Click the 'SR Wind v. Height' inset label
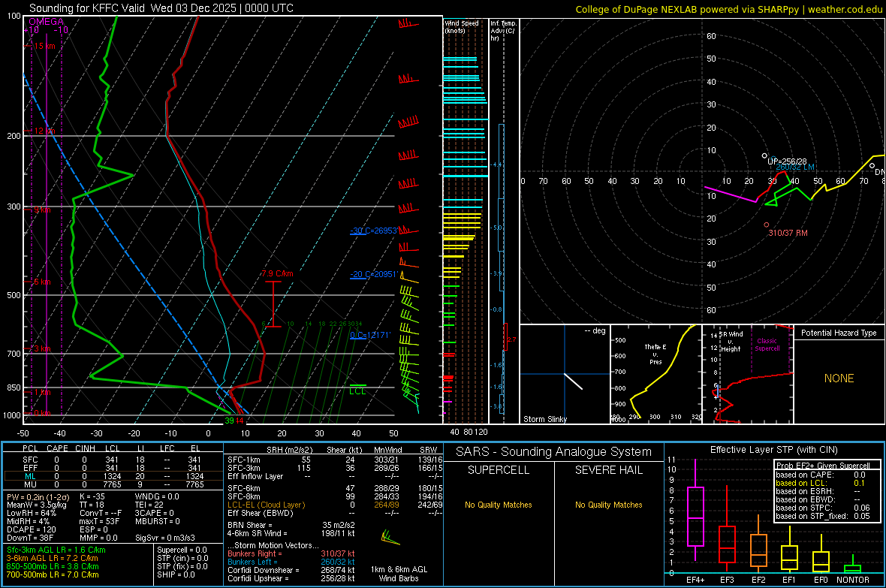886x588 pixels. [x=731, y=342]
